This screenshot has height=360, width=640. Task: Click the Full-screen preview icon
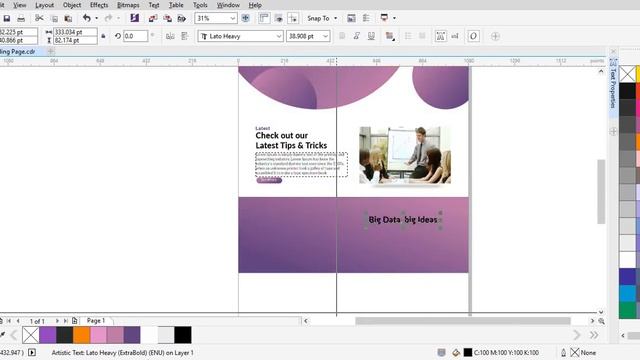(245, 18)
